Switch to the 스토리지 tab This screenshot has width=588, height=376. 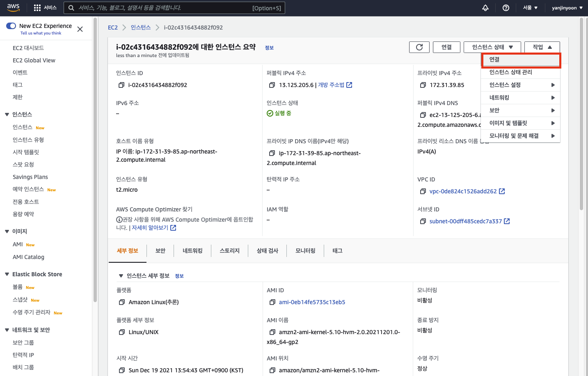[229, 251]
